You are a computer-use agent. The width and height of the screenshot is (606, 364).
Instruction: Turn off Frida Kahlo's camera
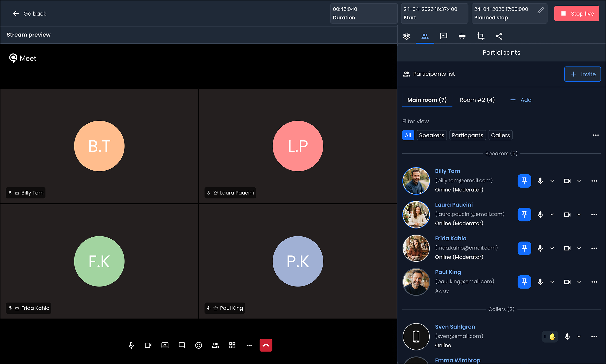(567, 248)
